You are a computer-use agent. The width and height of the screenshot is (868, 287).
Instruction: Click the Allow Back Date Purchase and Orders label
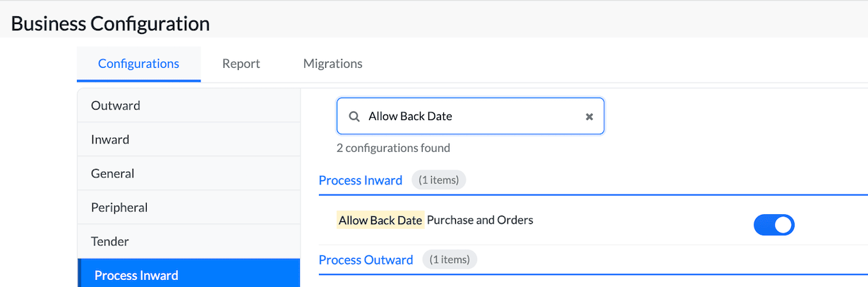coord(435,220)
